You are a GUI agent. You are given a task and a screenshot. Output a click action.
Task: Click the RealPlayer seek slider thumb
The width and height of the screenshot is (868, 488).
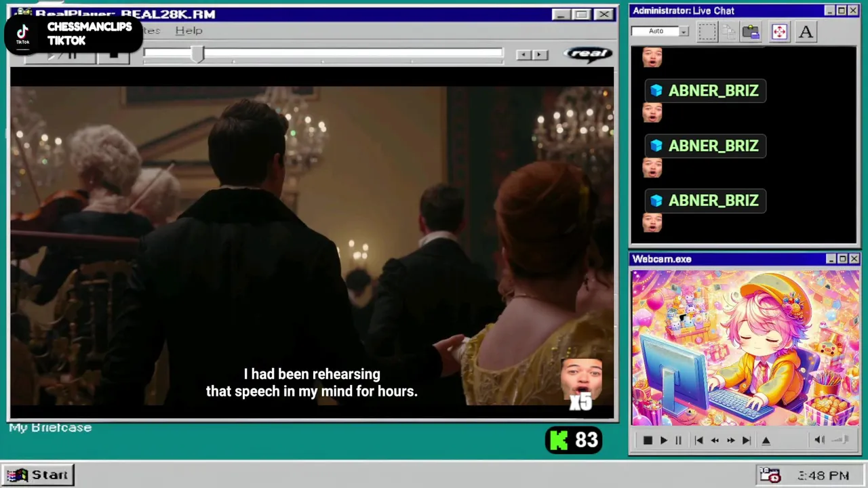(197, 54)
